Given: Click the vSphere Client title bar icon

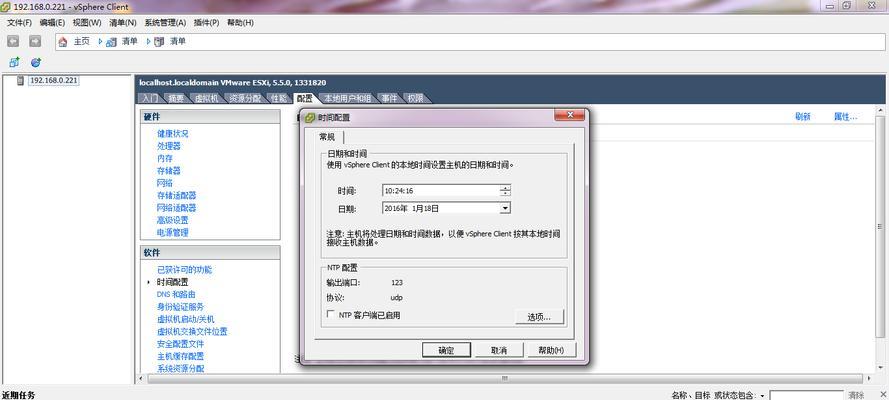Looking at the screenshot, I should pyautogui.click(x=6, y=7).
